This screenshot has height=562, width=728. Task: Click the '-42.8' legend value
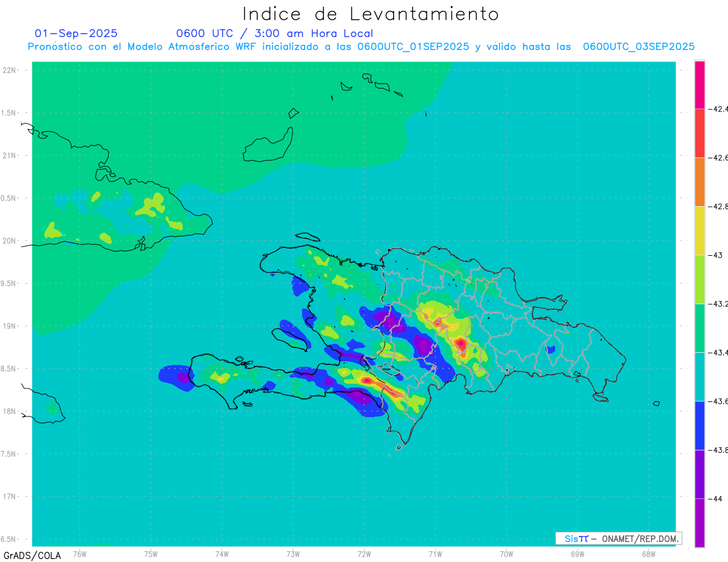click(718, 206)
